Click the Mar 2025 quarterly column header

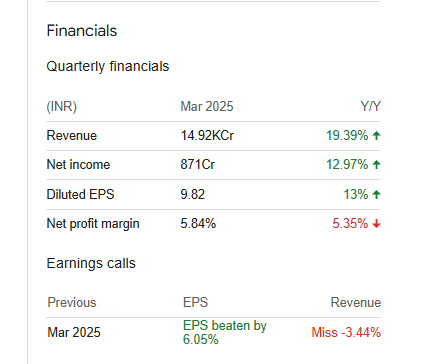point(207,107)
